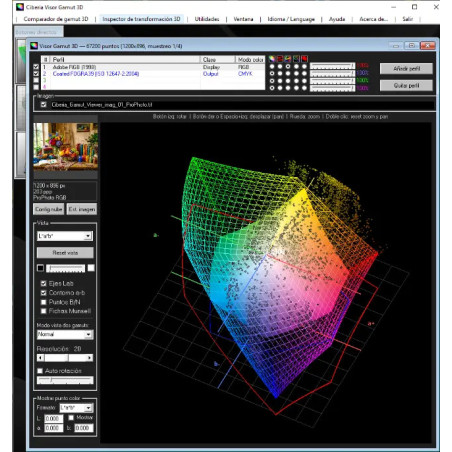Open the Vista L*a*b* dropdown
The width and height of the screenshot is (452, 452).
click(65, 236)
